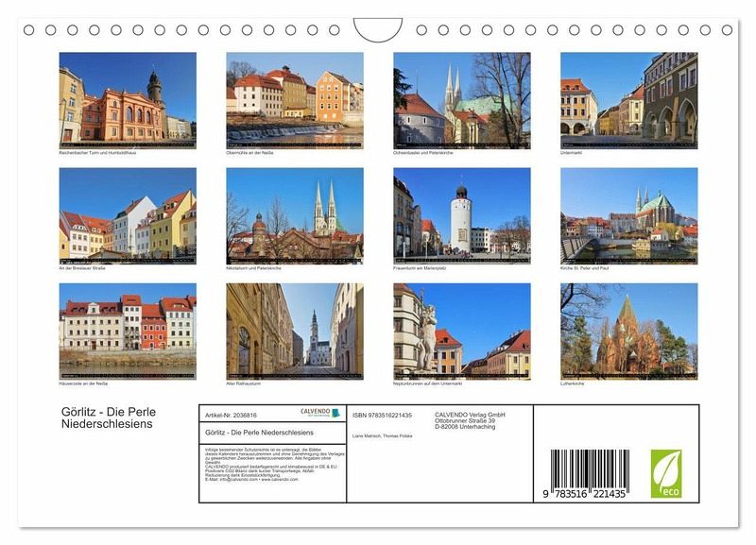Open the Reichenbacher Turm und Humboldthaus photo
756x545 pixels.
[128, 100]
